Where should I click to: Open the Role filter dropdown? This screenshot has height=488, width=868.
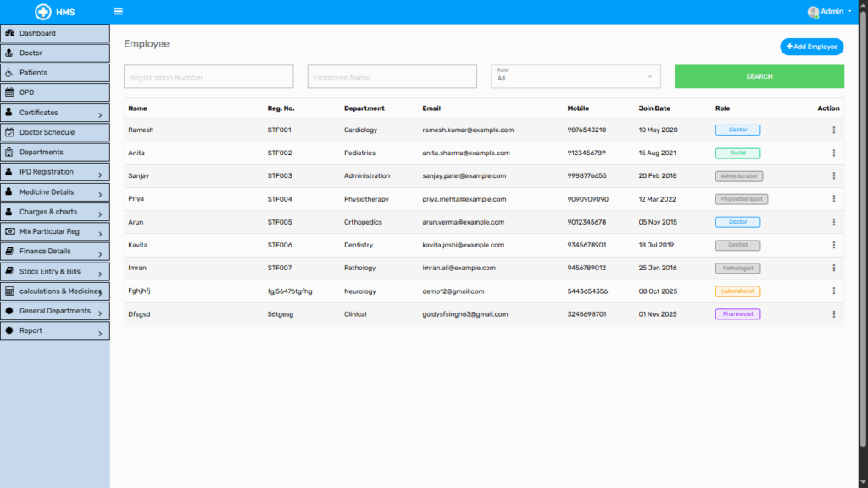click(576, 76)
